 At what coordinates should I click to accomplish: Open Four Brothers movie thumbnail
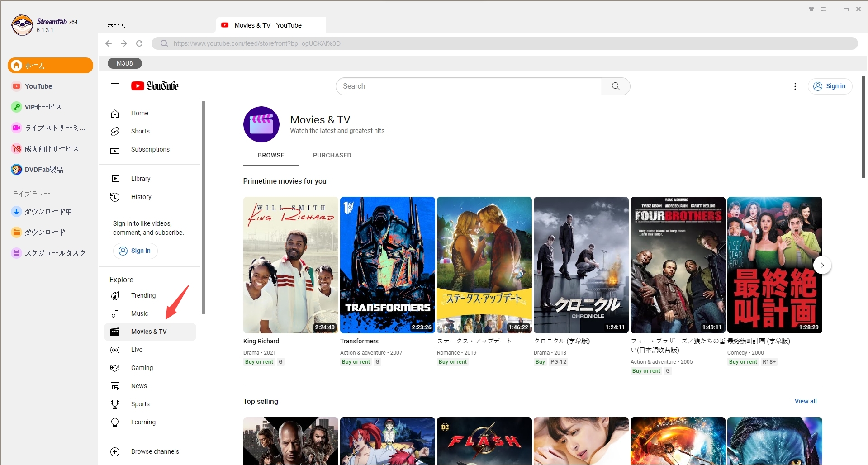(x=678, y=265)
